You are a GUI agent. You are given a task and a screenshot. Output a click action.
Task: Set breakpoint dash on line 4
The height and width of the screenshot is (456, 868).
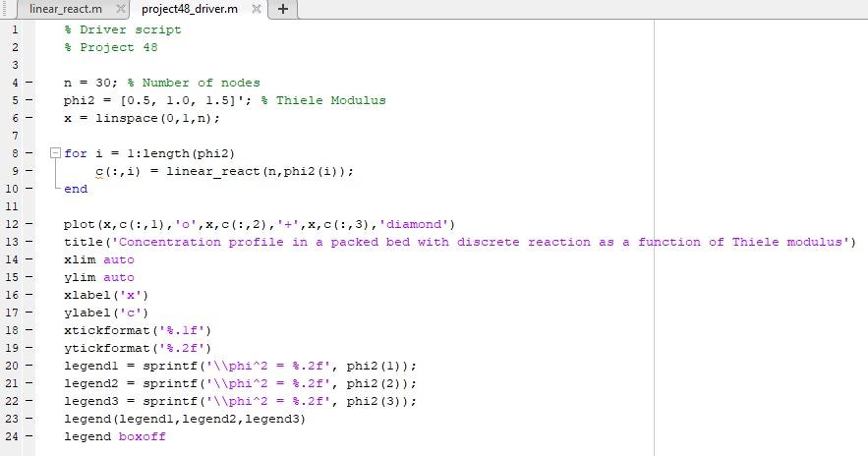29,83
